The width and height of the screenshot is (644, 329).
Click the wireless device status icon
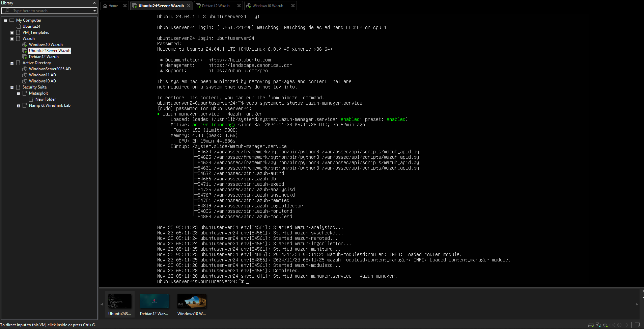tap(612, 325)
